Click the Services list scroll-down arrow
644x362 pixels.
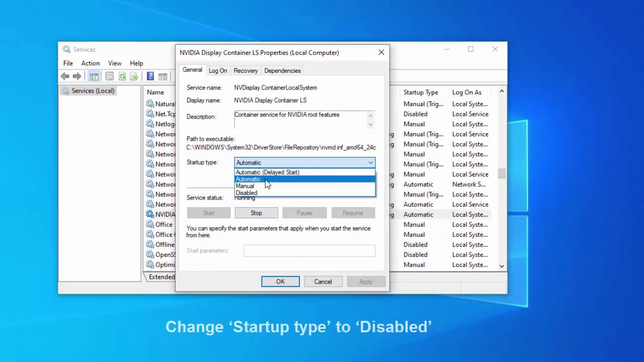(502, 266)
